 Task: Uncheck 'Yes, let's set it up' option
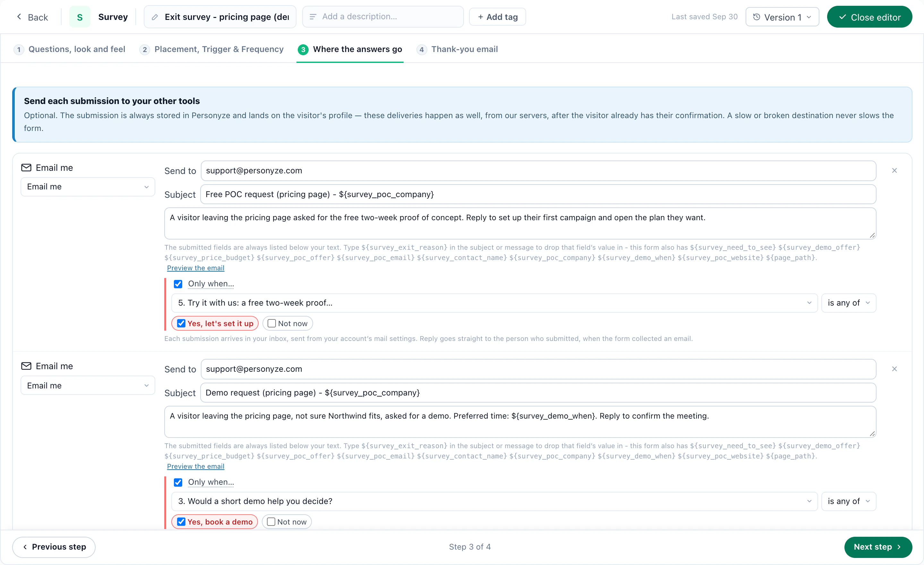(x=181, y=323)
